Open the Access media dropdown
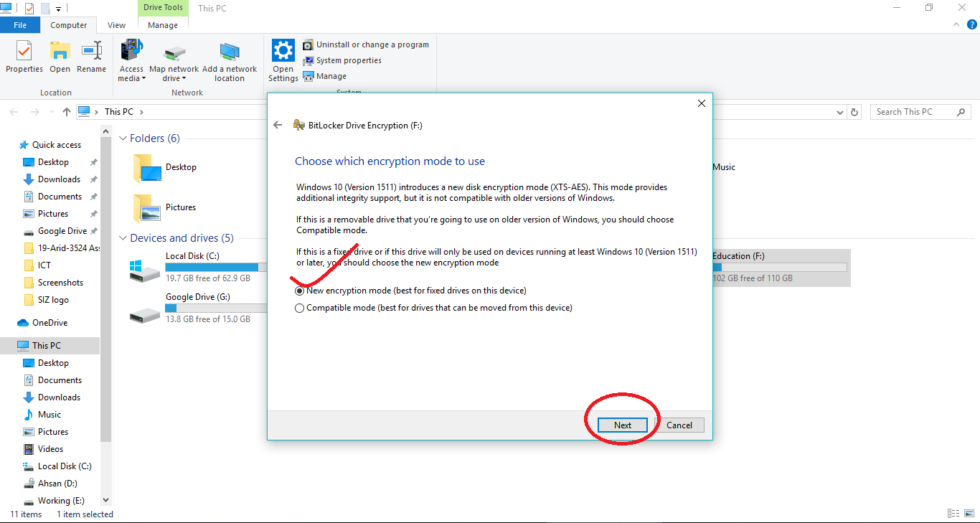 point(131,62)
